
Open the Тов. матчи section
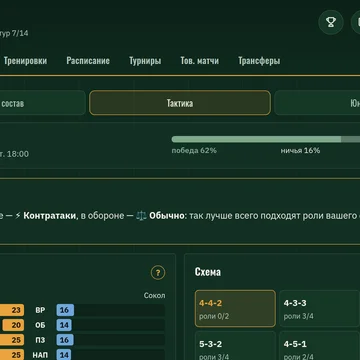point(200,61)
